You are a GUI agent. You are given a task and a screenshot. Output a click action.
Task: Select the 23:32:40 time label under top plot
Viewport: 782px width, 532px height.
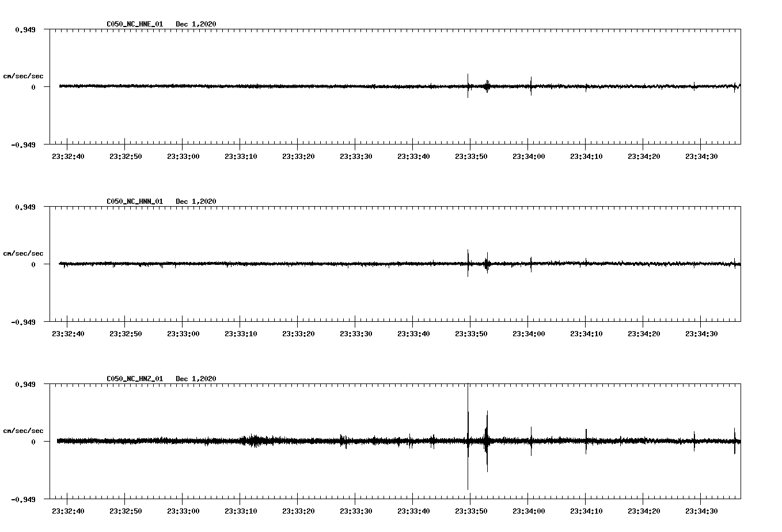[x=67, y=155]
